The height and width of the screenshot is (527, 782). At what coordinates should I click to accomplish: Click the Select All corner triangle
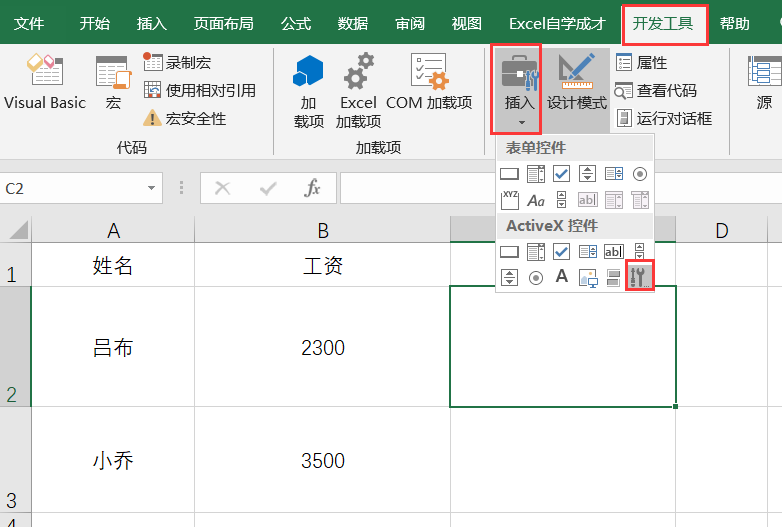(x=16, y=230)
